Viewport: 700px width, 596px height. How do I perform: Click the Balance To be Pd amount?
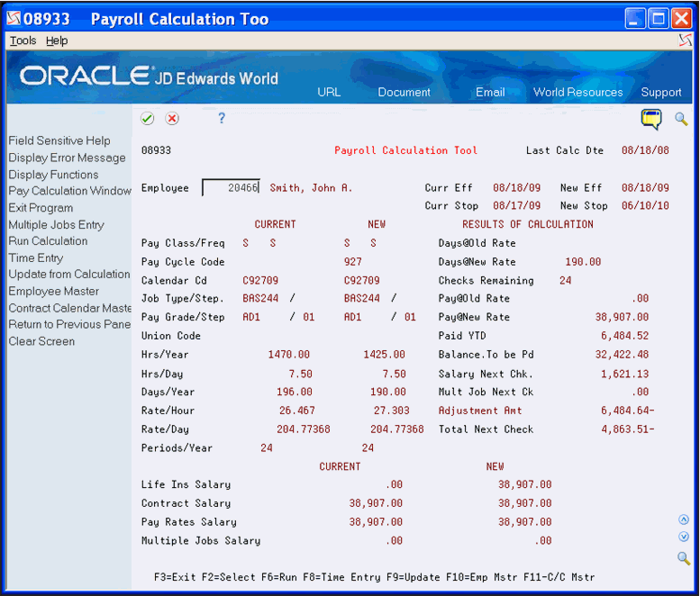pos(622,355)
